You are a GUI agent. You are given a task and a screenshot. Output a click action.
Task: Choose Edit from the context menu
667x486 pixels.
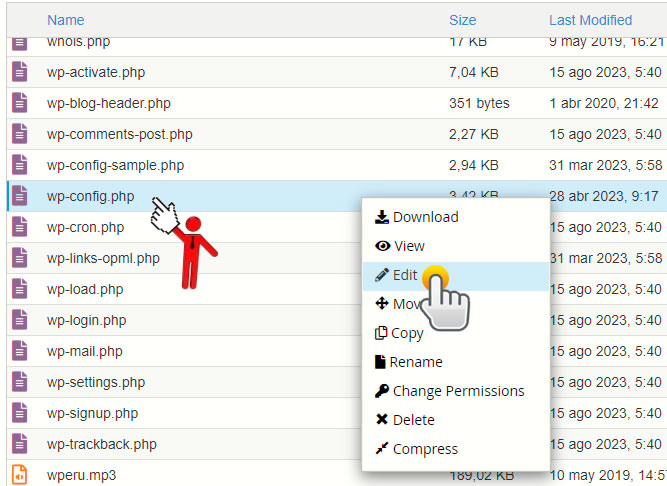pyautogui.click(x=404, y=275)
